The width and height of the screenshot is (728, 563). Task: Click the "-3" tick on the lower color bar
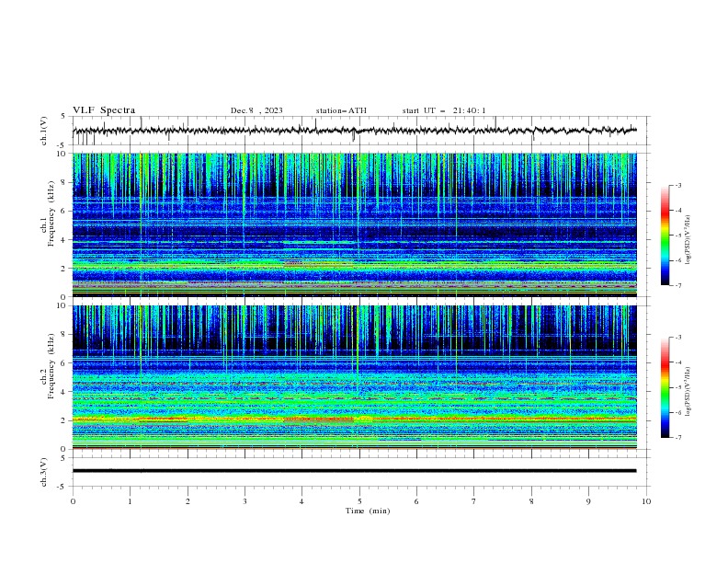[x=677, y=338]
